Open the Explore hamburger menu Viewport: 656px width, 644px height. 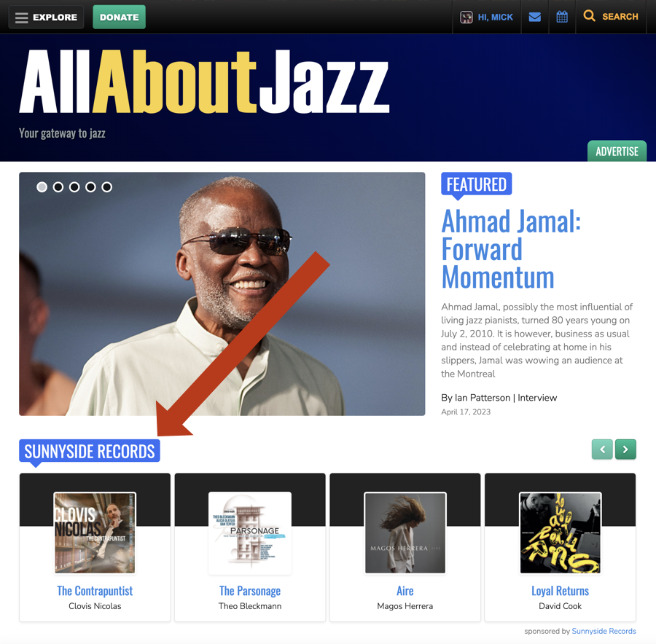[46, 17]
